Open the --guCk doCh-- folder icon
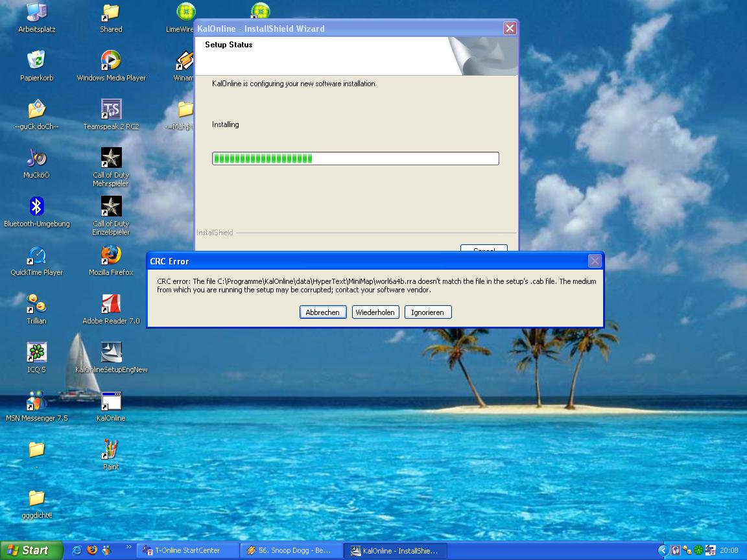747x560 pixels. tap(37, 115)
